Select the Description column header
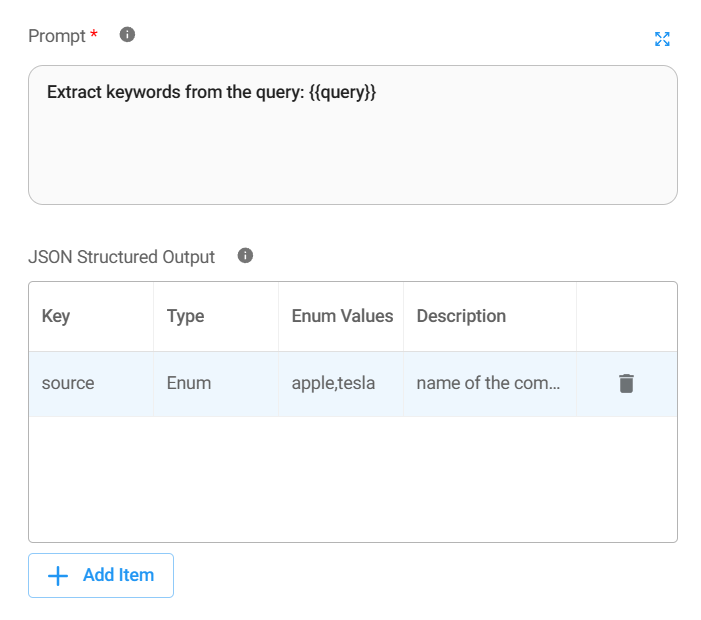 point(461,316)
